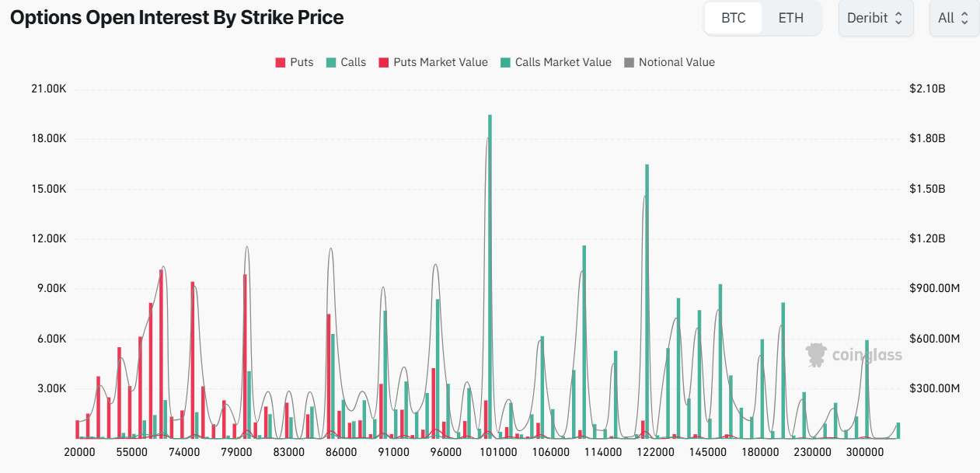
Task: Click the 21.00K label on y-axis
Action: coord(50,89)
